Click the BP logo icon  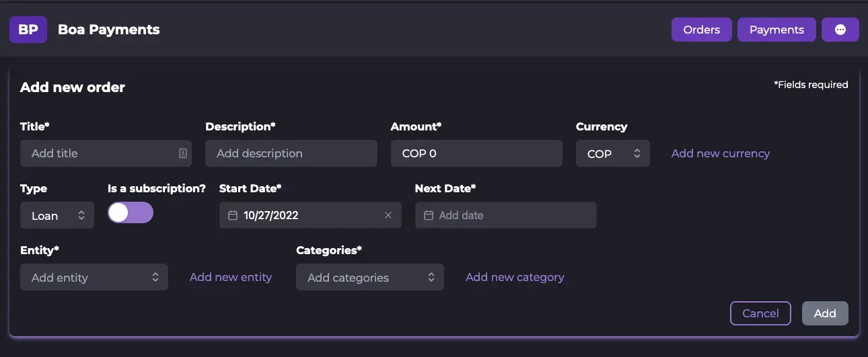[28, 30]
